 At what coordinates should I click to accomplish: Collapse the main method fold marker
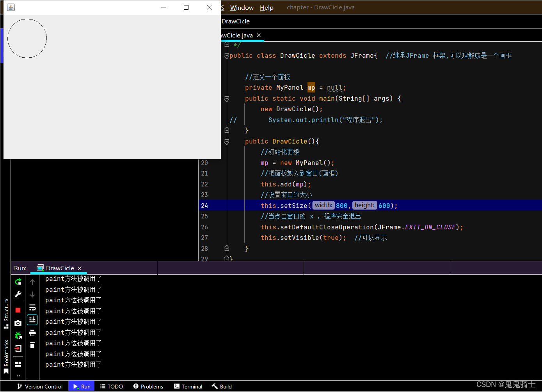pyautogui.click(x=227, y=99)
